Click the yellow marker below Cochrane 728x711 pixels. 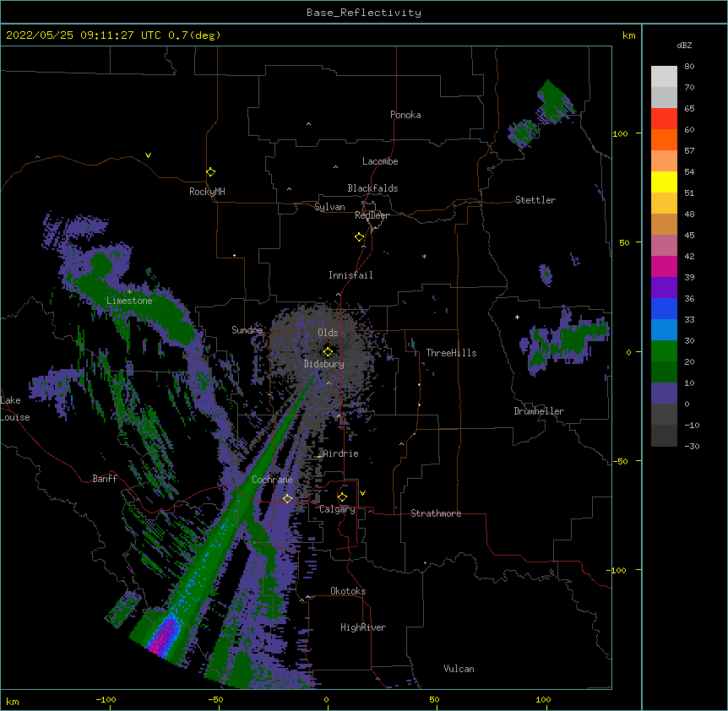click(287, 498)
